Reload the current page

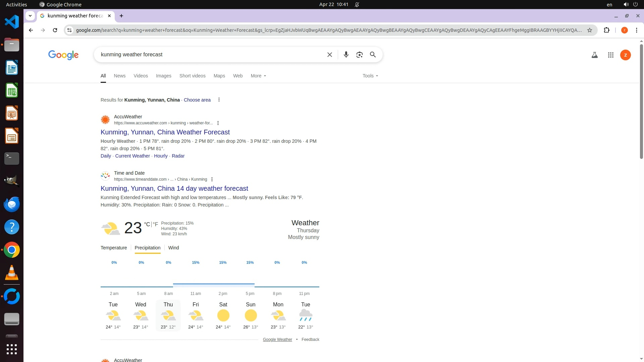(55, 30)
